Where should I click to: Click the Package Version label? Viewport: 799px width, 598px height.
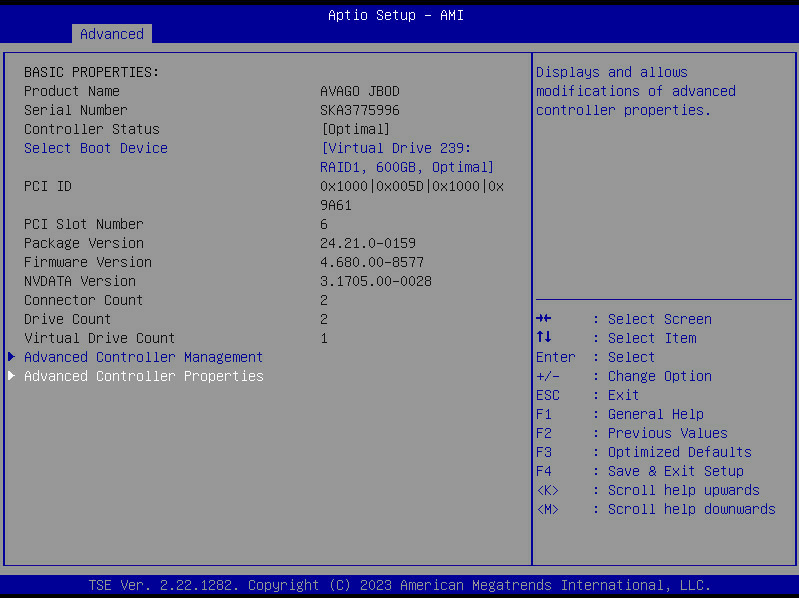click(x=84, y=243)
